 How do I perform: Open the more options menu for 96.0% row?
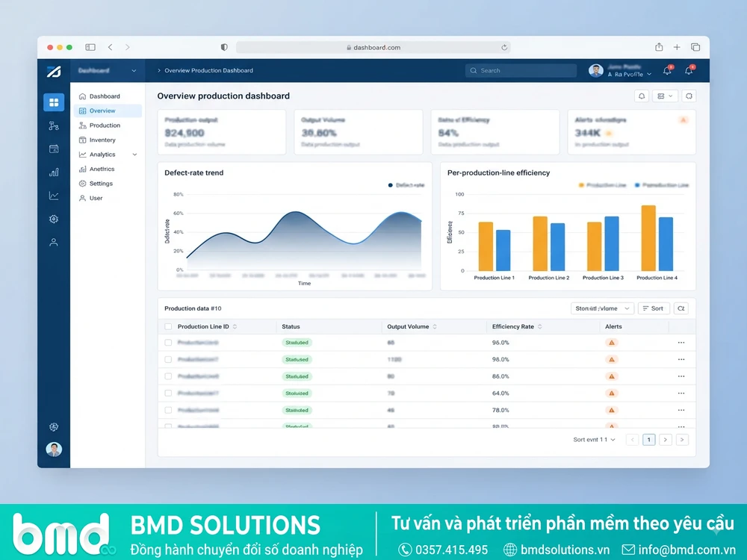[x=681, y=343]
